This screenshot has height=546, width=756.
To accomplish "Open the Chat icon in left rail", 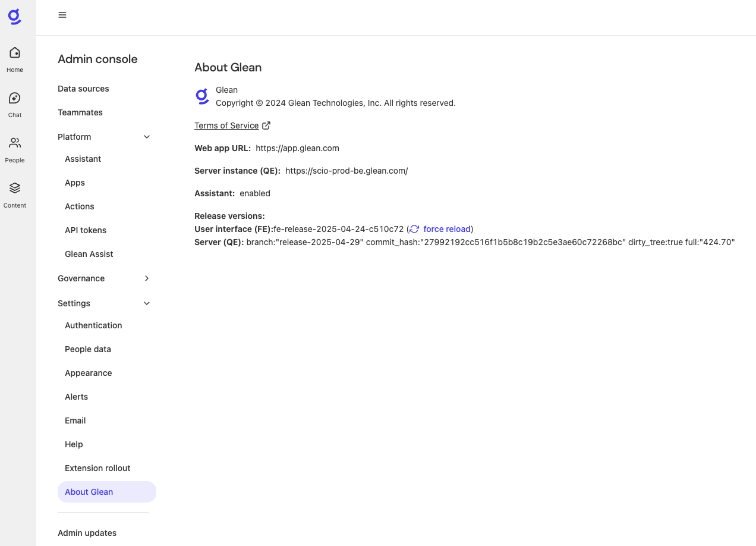I will click(15, 98).
